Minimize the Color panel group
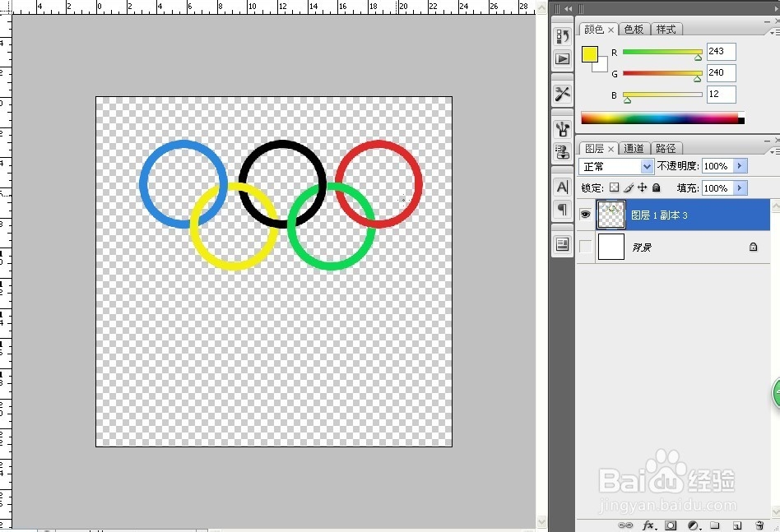Viewport: 780px width, 532px height. 767,22
